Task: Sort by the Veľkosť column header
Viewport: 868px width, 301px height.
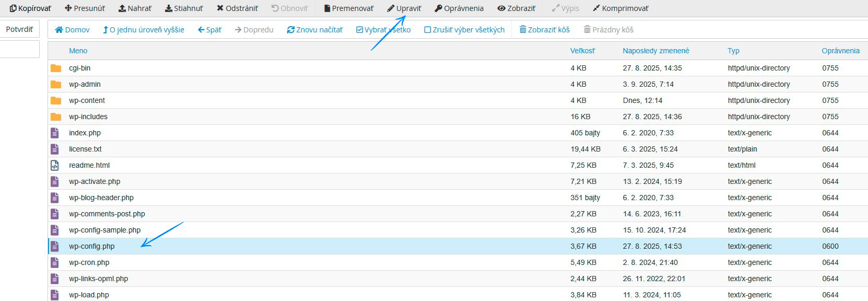Action: tap(583, 51)
